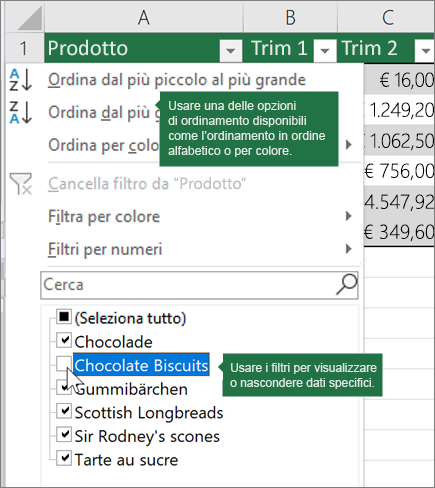Open the Trim 1 filter dropdown arrow
The image size is (435, 488).
(x=324, y=51)
